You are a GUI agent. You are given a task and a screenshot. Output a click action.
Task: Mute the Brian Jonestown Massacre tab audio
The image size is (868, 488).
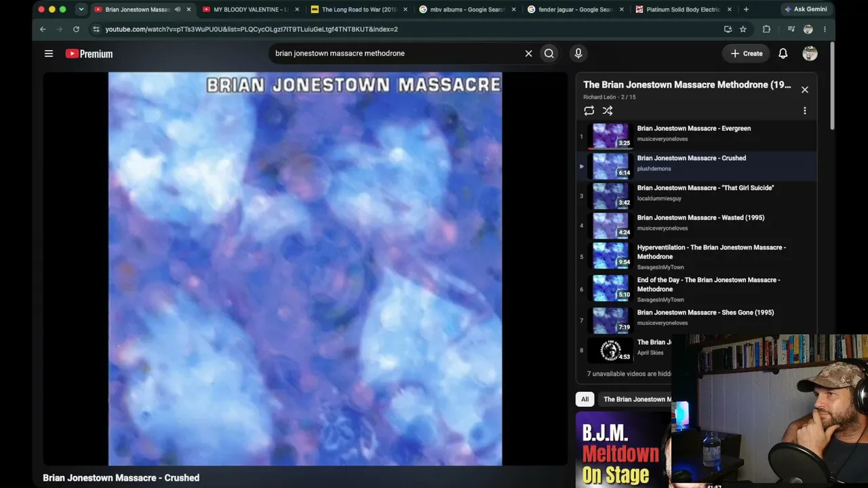click(178, 9)
